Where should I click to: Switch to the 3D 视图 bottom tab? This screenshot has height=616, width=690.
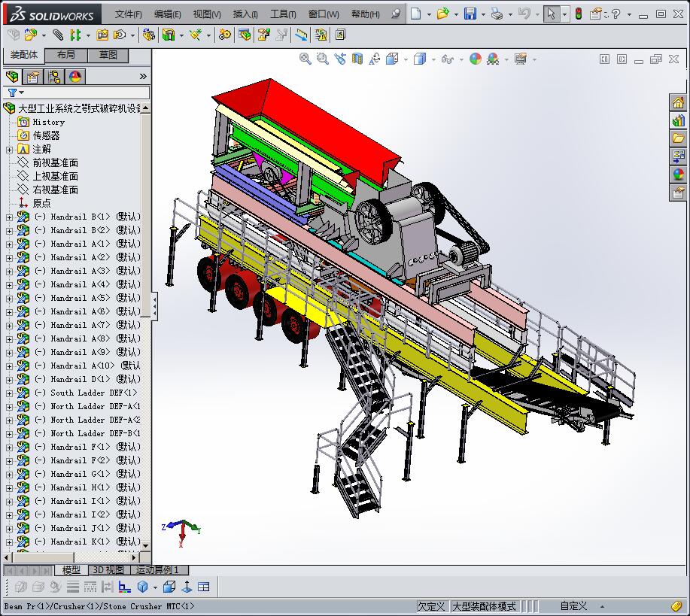click(x=108, y=570)
